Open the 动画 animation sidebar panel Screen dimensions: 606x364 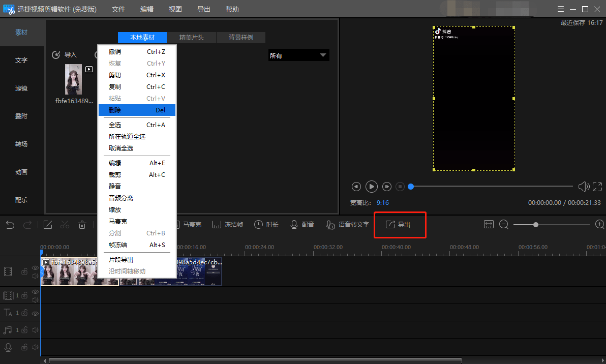tap(21, 172)
